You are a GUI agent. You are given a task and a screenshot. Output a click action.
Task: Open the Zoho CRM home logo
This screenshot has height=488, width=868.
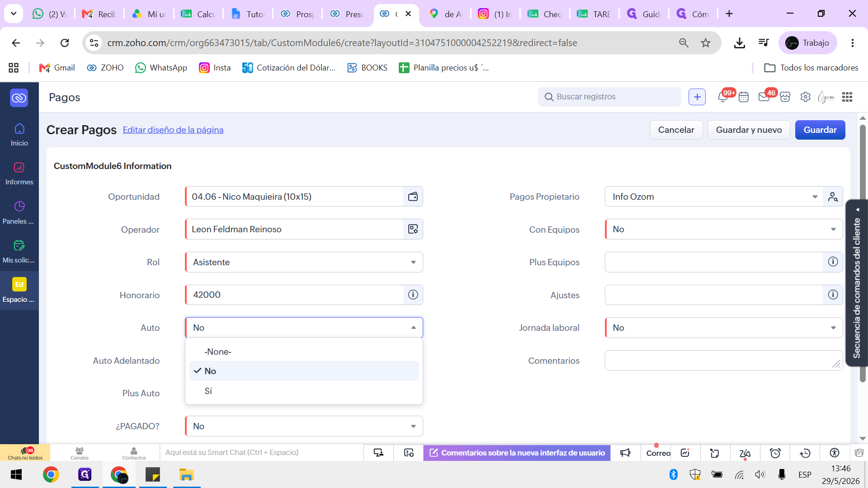[x=19, y=98]
